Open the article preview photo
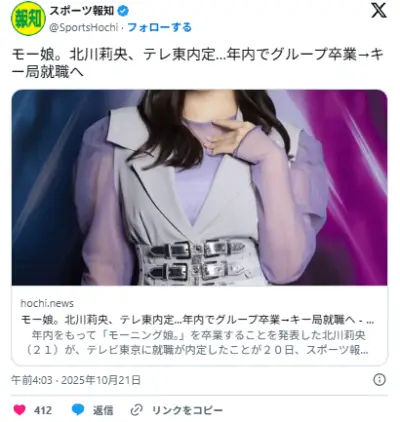Viewport: 400px width, 422px height. click(x=200, y=188)
